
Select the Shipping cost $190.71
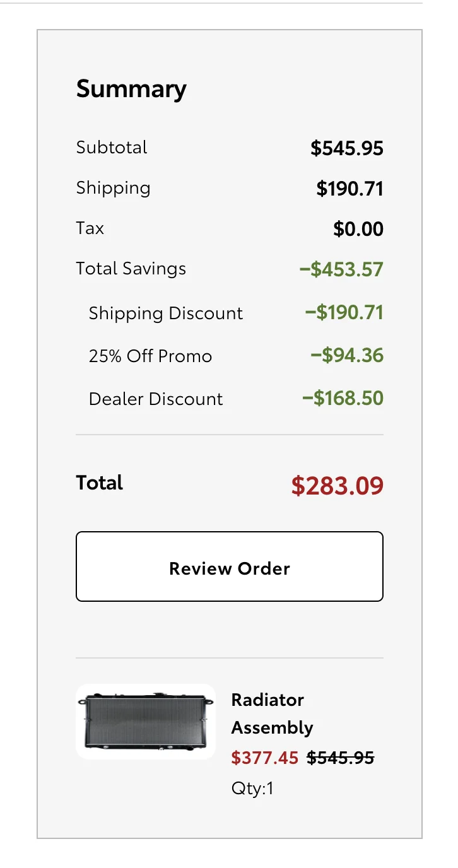tap(350, 189)
